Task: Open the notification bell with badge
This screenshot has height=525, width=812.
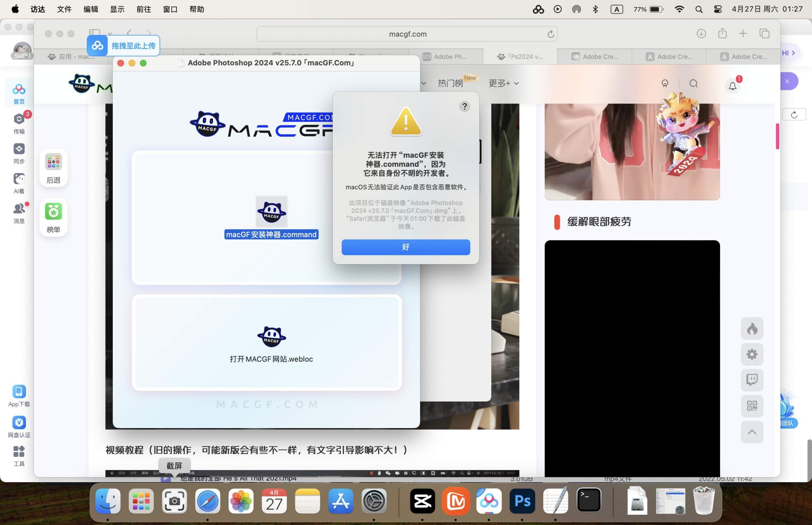Action: point(733,86)
